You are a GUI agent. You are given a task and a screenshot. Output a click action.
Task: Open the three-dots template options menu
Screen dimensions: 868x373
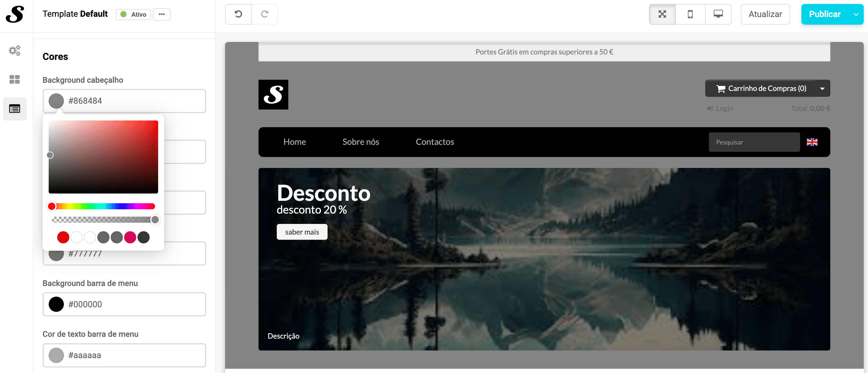pos(162,15)
